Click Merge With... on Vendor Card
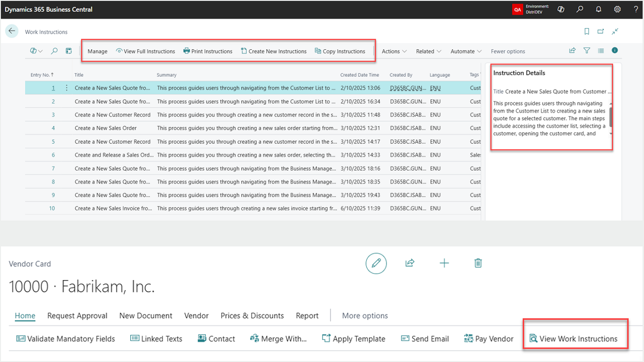This screenshot has height=362, width=644. tap(278, 339)
